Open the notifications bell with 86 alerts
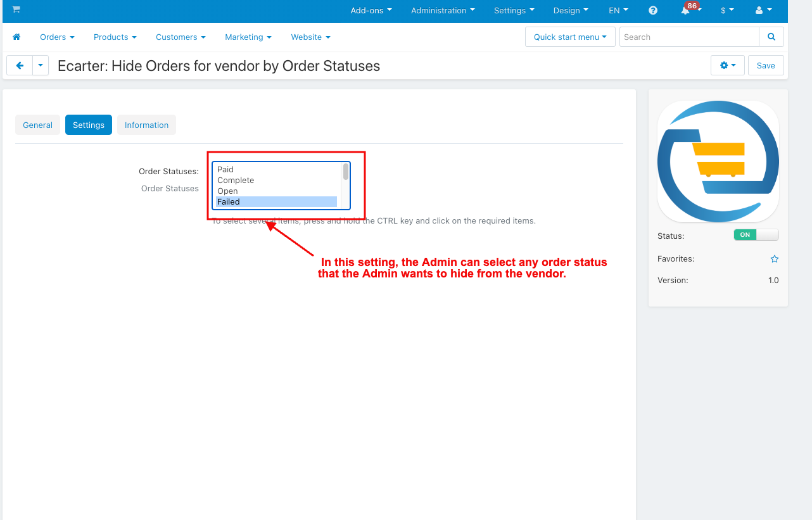 click(x=686, y=11)
